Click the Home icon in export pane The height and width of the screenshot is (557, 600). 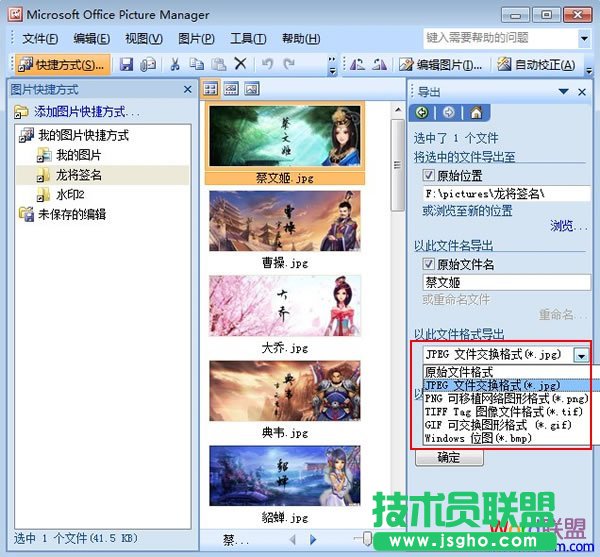(476, 113)
